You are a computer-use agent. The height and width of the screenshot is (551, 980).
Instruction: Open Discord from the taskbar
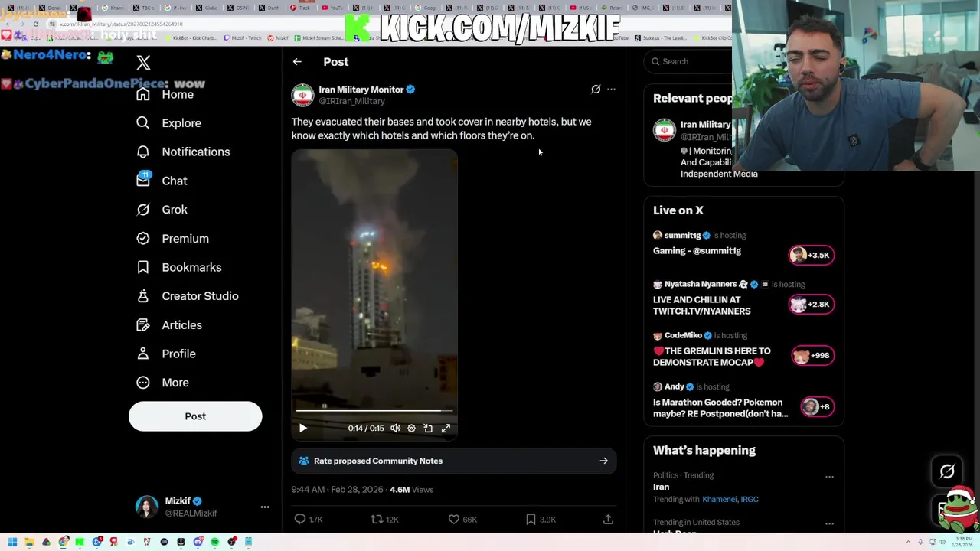198,542
